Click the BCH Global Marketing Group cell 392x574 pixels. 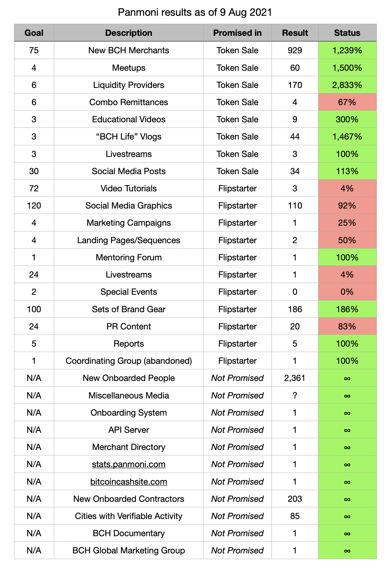[x=128, y=550]
